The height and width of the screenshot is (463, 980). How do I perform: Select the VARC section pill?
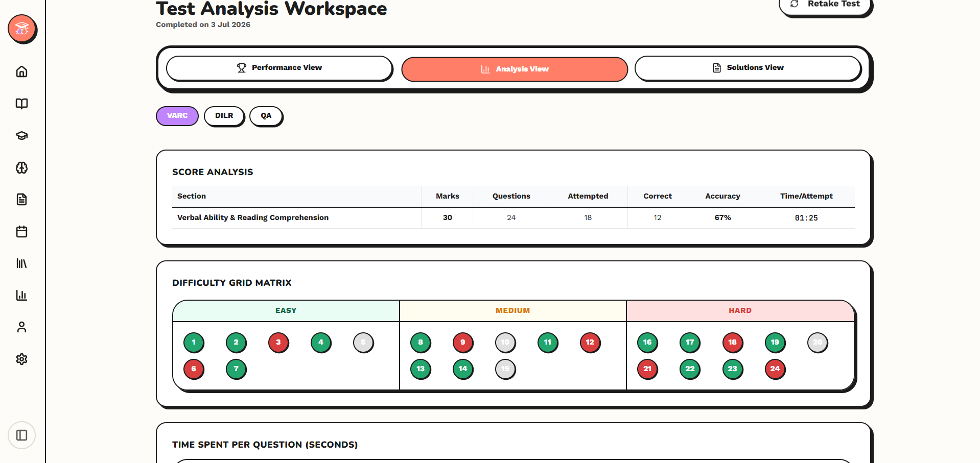click(x=177, y=116)
